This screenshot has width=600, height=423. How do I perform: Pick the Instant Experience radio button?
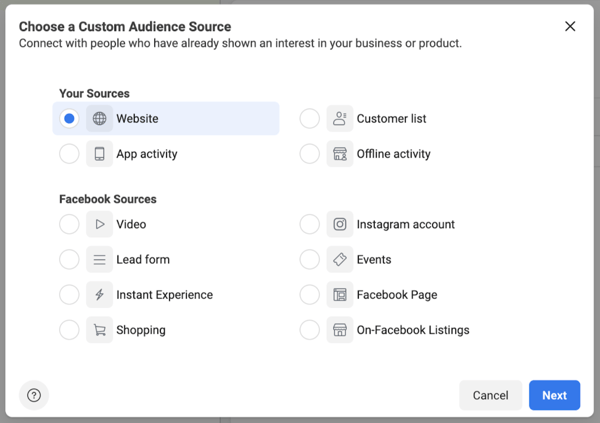69,295
